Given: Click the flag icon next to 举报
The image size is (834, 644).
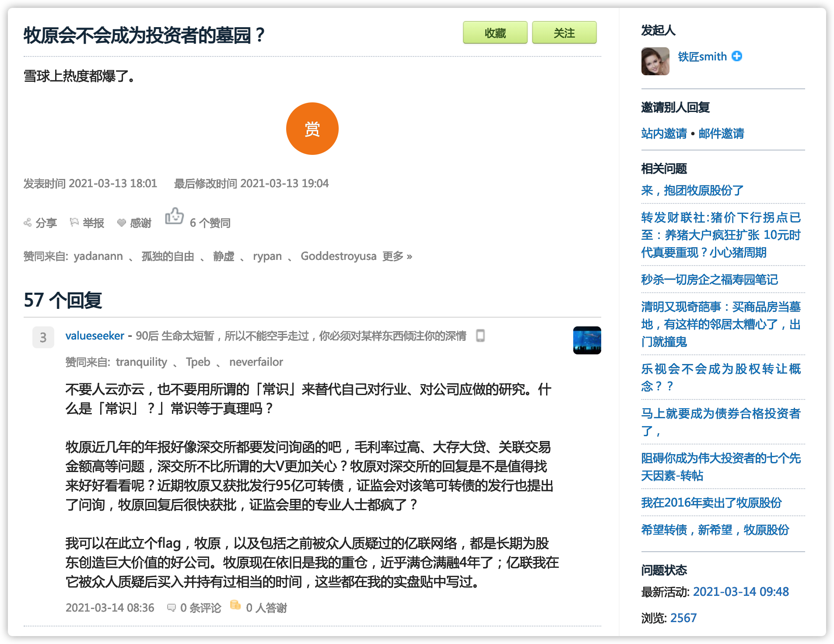Looking at the screenshot, I should point(74,223).
